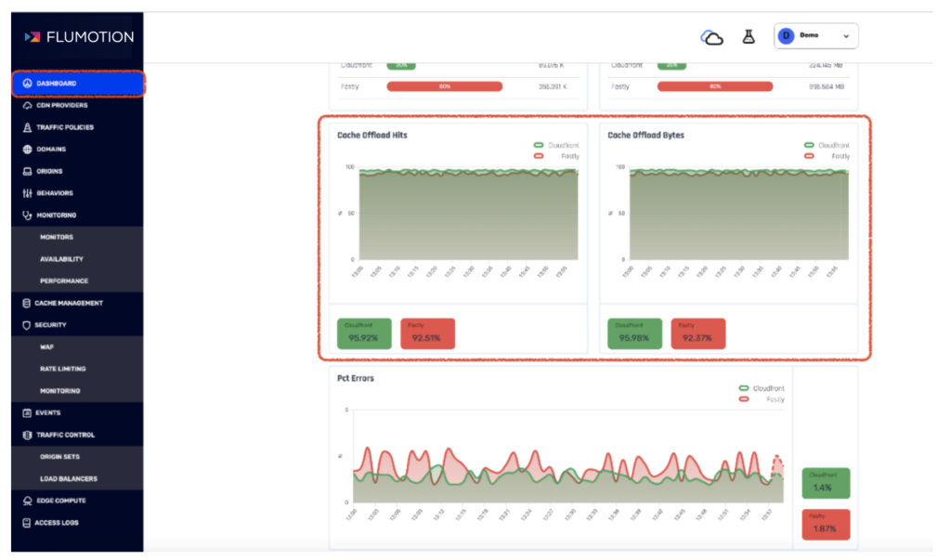Click the Edge Compute icon in sidebar
951x560 pixels.
(27, 501)
